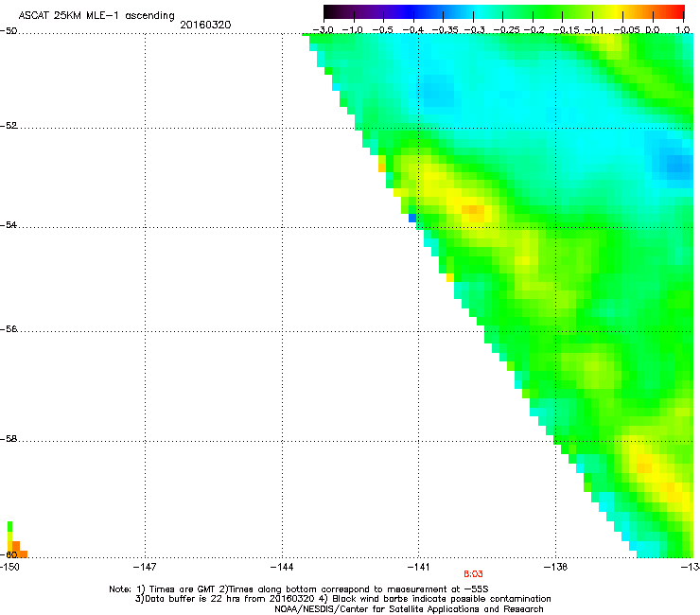Click the colorbar label '-0.1'
The width and height of the screenshot is (700, 615).
pyautogui.click(x=594, y=30)
